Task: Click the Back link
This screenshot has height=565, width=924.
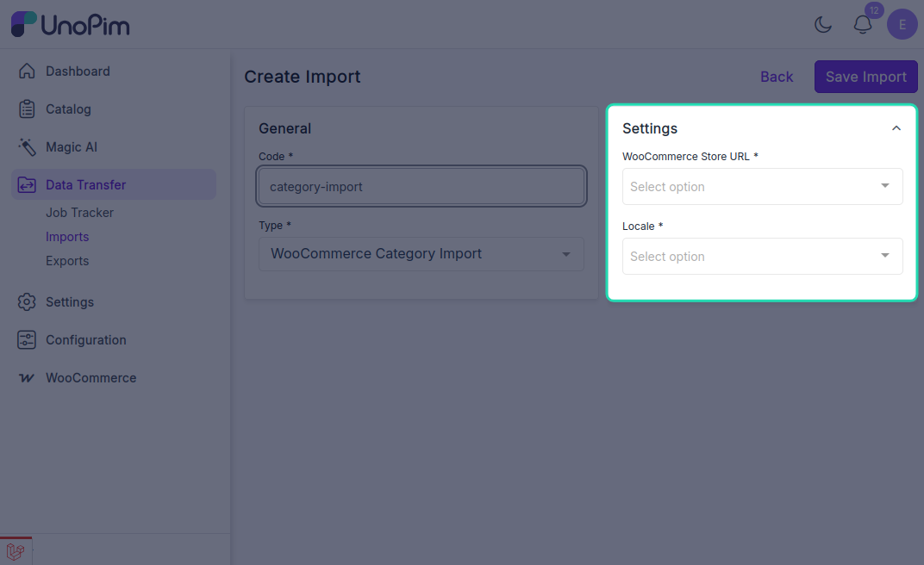Action: (777, 78)
